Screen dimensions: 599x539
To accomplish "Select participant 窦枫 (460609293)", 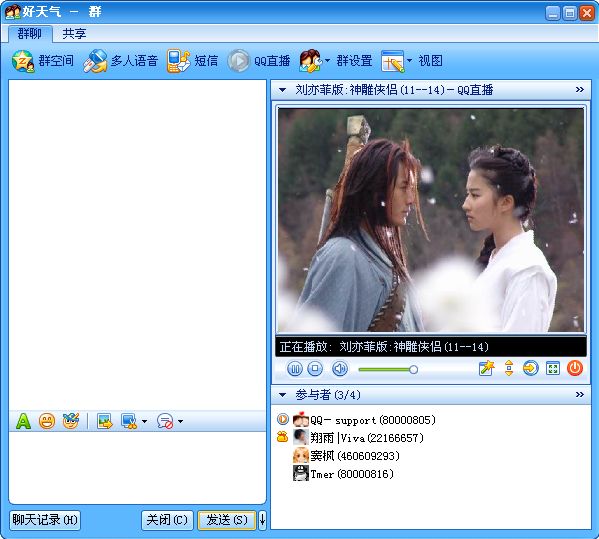I will 355,456.
